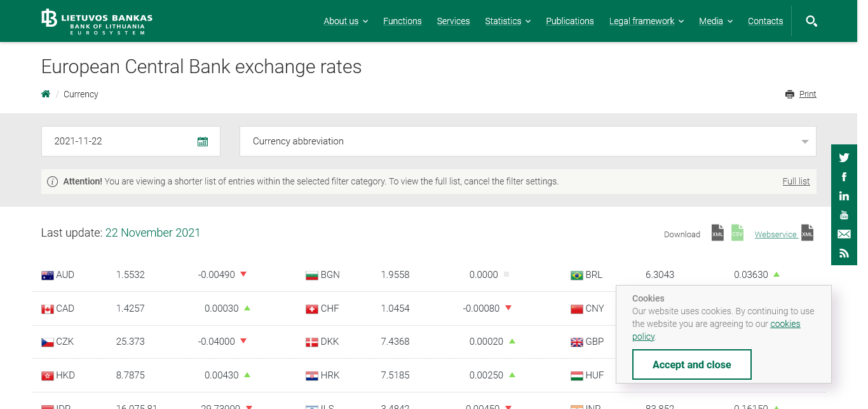Download exchange rates as CSV file
Viewport: 868px width, 409px height.
pyautogui.click(x=737, y=233)
